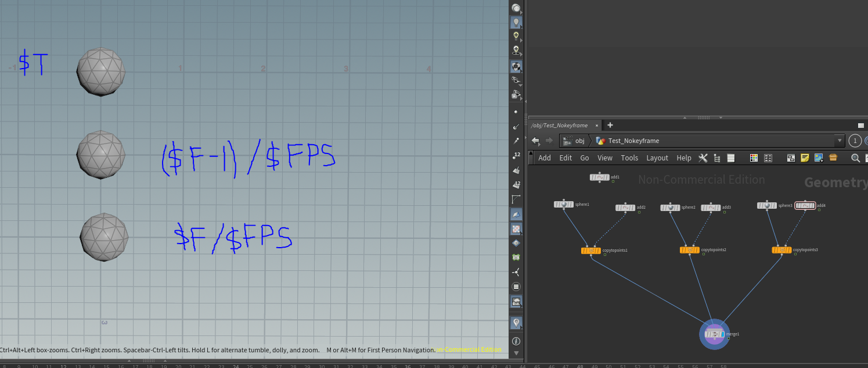This screenshot has height=368, width=868.
Task: Switch network to list mode icon
Action: click(731, 158)
